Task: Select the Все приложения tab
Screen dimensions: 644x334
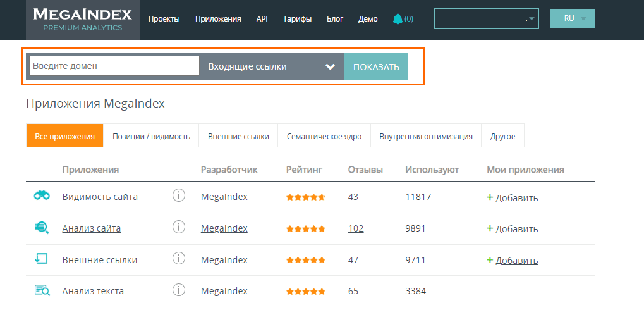Action: 64,135
